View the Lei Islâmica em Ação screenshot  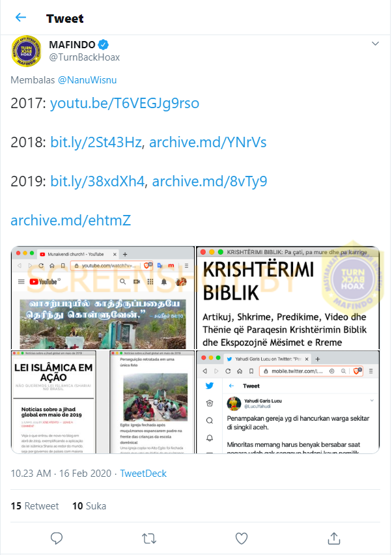click(x=103, y=402)
